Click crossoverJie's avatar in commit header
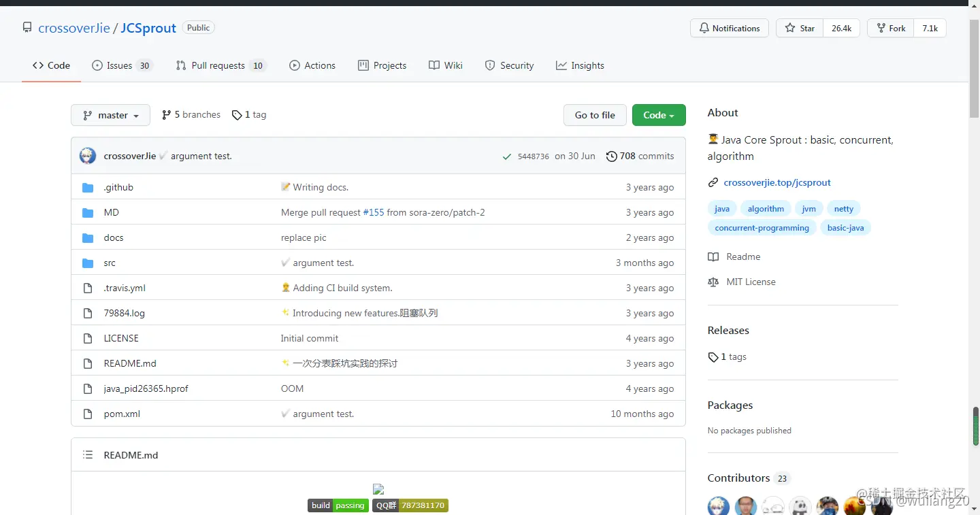 (x=88, y=156)
